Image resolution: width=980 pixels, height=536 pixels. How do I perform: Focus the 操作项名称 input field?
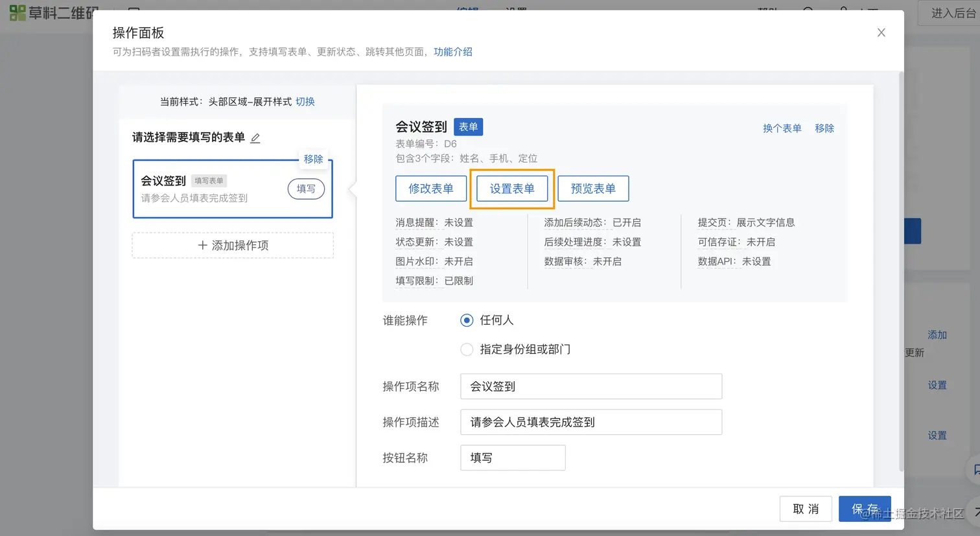[591, 386]
